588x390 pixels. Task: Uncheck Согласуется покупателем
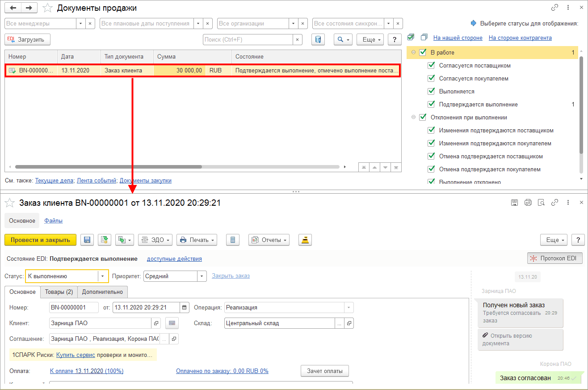(431, 78)
